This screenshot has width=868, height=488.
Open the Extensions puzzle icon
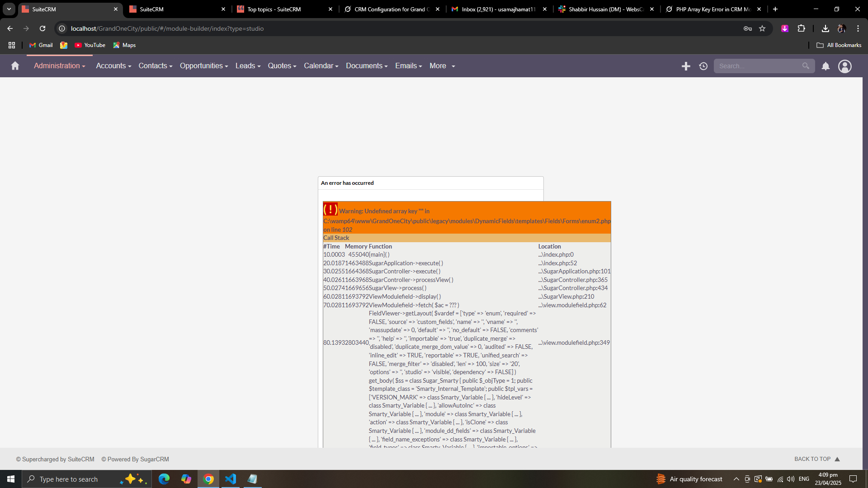pyautogui.click(x=802, y=28)
